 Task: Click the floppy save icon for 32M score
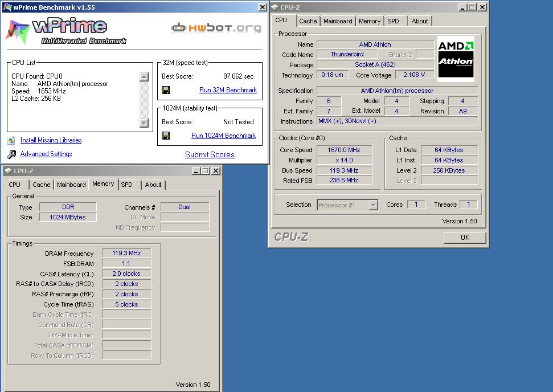[x=166, y=90]
